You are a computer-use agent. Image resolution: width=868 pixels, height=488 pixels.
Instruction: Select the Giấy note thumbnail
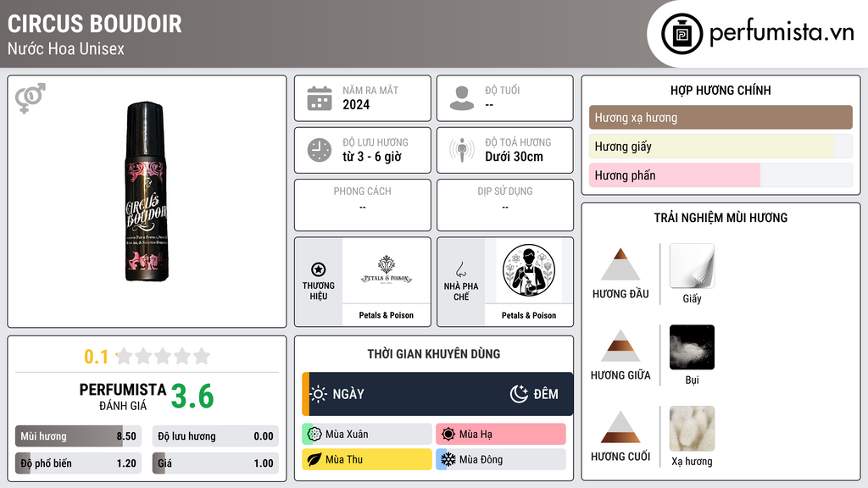(x=692, y=266)
